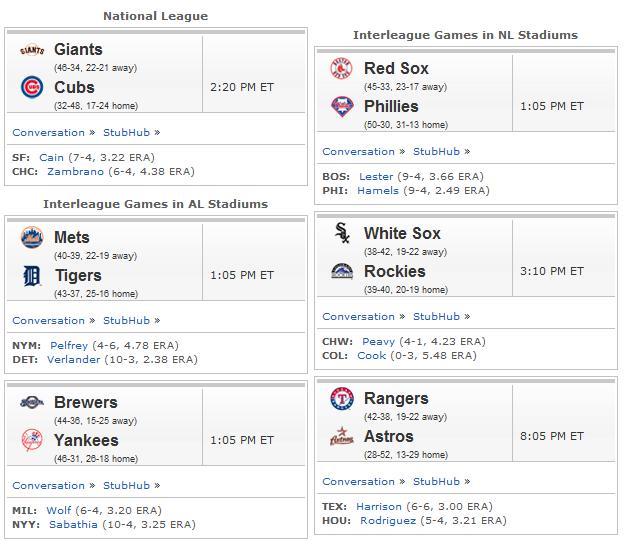Open StubHub link for Rangers-Astros game

436,482
